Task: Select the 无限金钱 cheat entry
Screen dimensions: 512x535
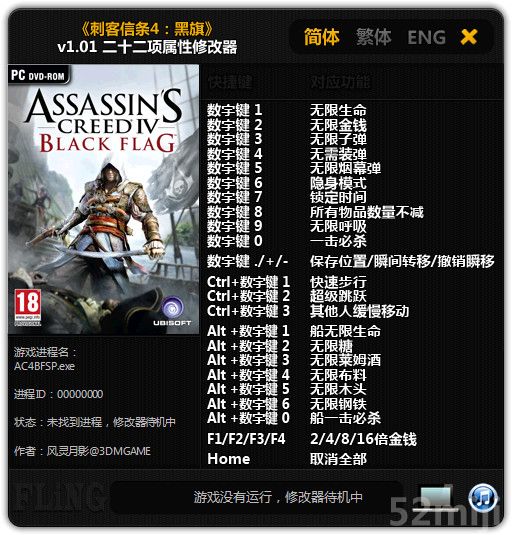Action: 338,125
